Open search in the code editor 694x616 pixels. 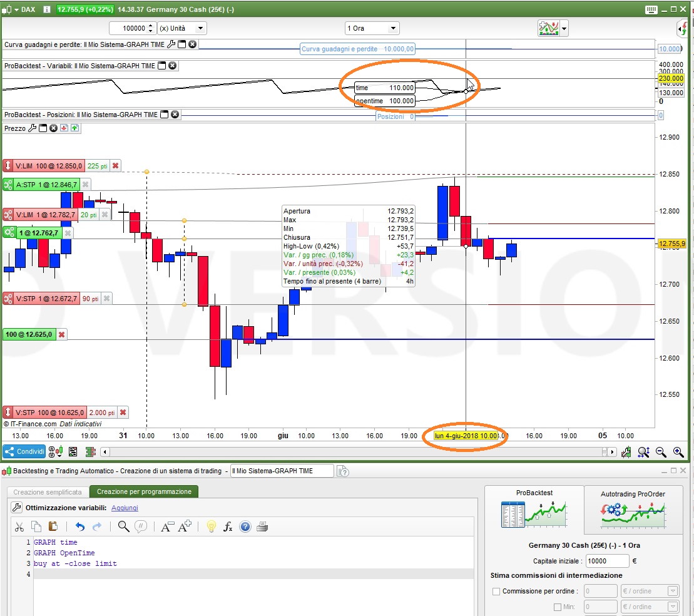click(x=123, y=526)
